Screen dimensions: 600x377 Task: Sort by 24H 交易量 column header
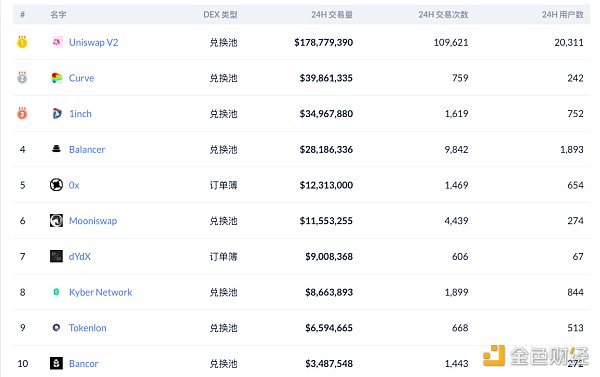tap(332, 15)
